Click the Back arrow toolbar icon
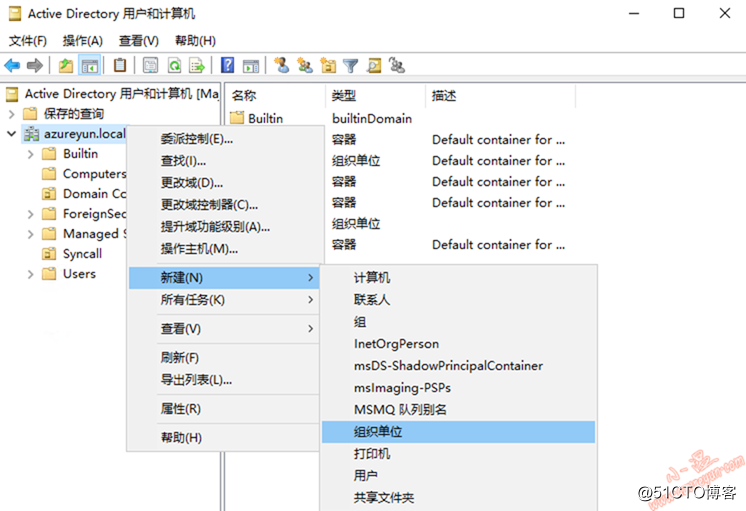This screenshot has height=511, width=746. pyautogui.click(x=12, y=65)
